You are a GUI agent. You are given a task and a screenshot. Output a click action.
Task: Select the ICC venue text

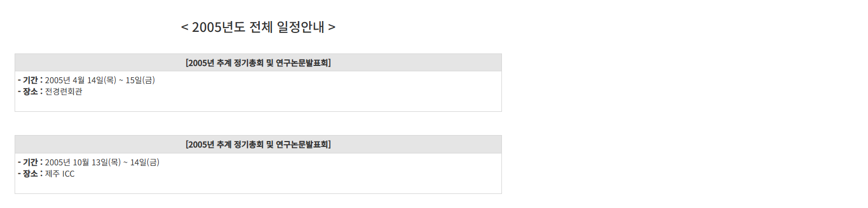(69, 173)
